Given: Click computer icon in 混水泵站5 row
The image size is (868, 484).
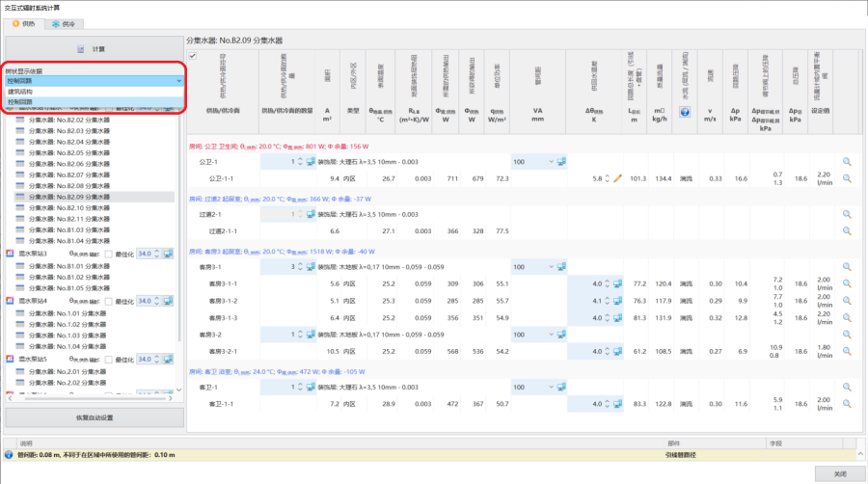Looking at the screenshot, I should (168, 359).
